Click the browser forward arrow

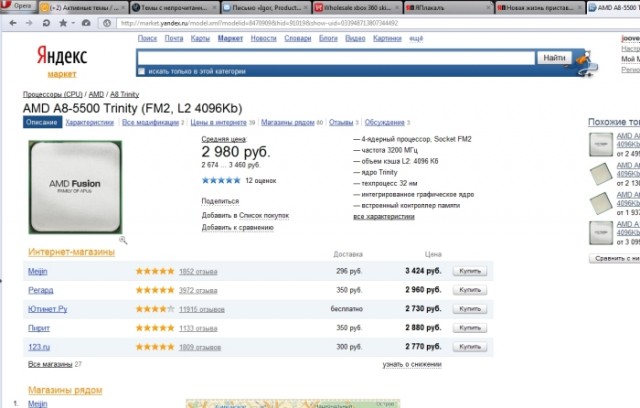click(29, 23)
